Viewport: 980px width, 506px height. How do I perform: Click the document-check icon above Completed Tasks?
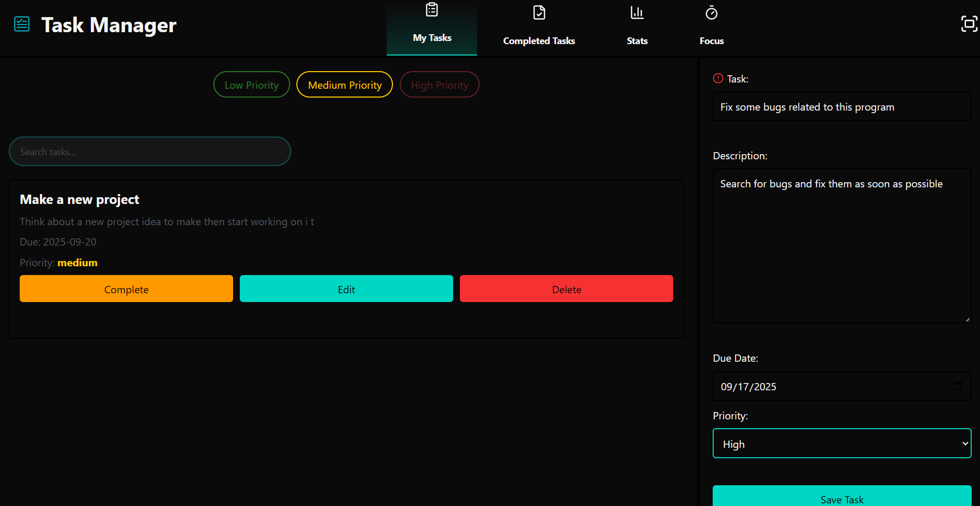[x=539, y=12]
